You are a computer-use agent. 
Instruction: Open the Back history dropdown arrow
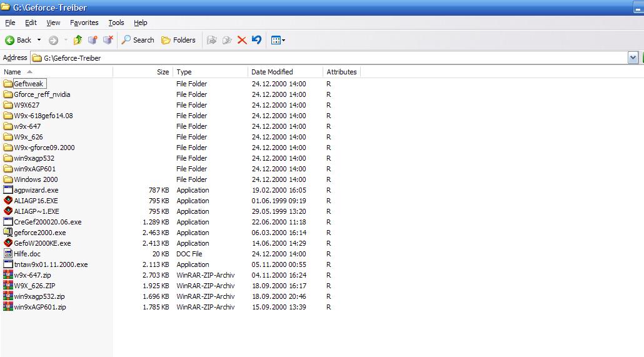tap(39, 40)
